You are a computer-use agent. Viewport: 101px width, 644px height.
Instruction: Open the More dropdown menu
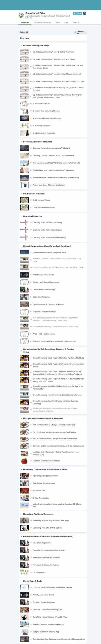coord(76,22)
